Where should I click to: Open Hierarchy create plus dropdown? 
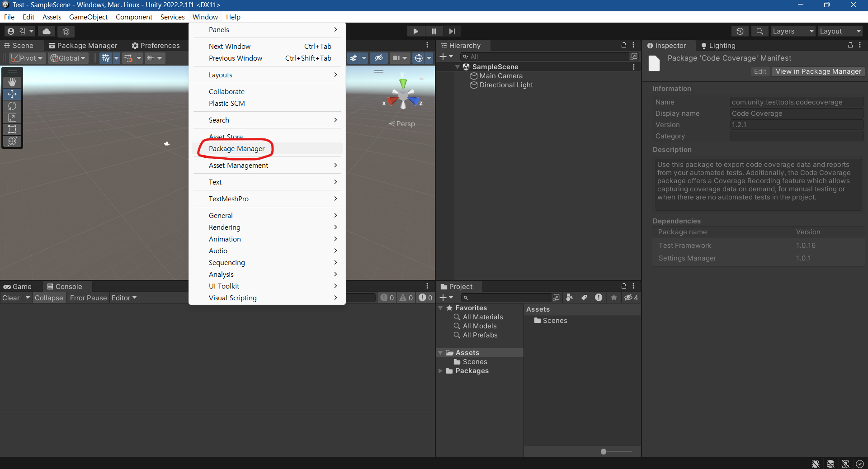tap(446, 57)
